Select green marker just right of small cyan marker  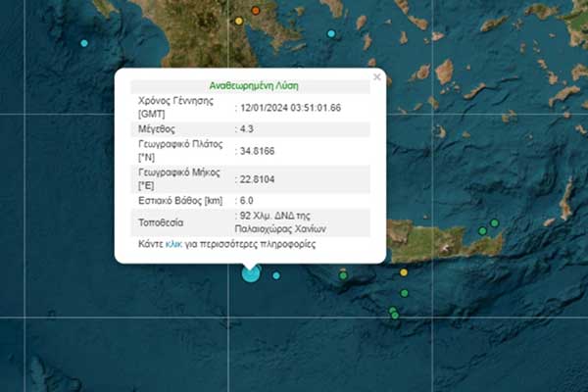(343, 275)
